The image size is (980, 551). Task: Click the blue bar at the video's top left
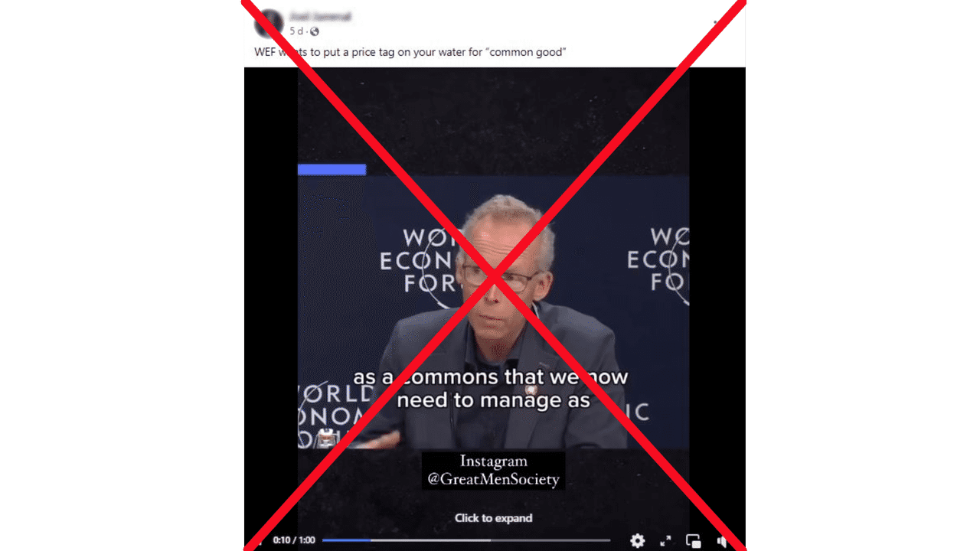(332, 170)
